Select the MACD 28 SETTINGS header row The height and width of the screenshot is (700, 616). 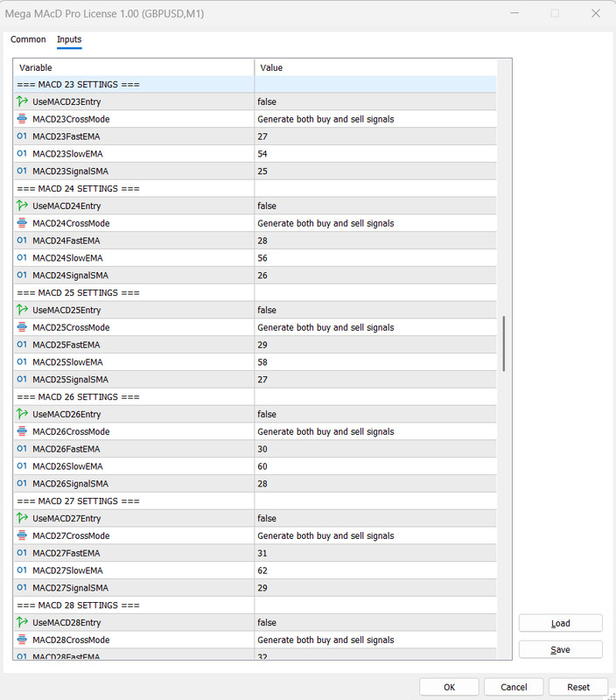tap(255, 605)
